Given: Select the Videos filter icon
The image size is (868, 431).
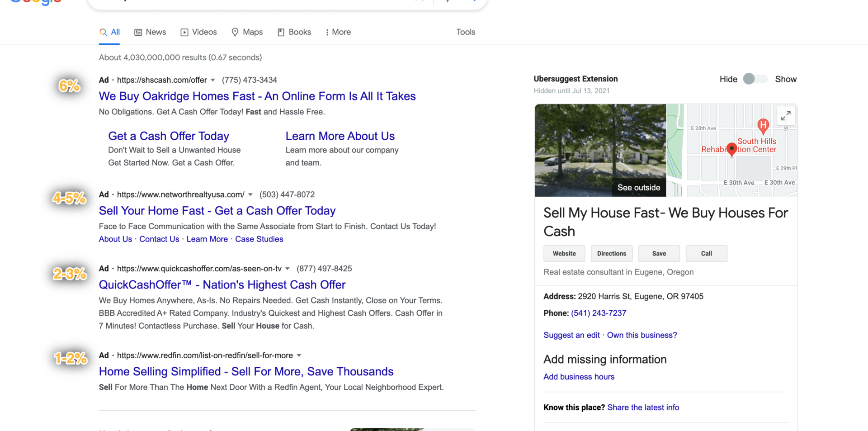Looking at the screenshot, I should 184,32.
